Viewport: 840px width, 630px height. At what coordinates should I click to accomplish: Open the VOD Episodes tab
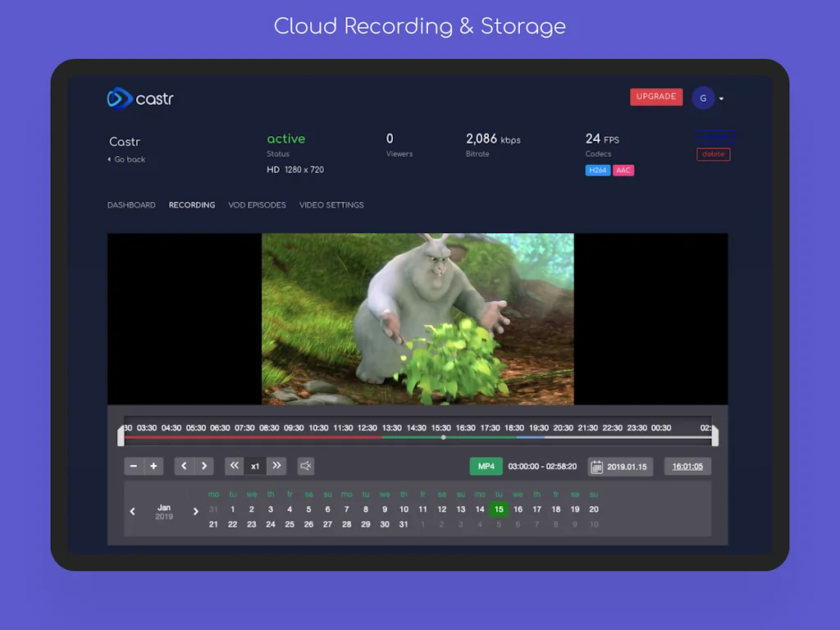pyautogui.click(x=257, y=205)
